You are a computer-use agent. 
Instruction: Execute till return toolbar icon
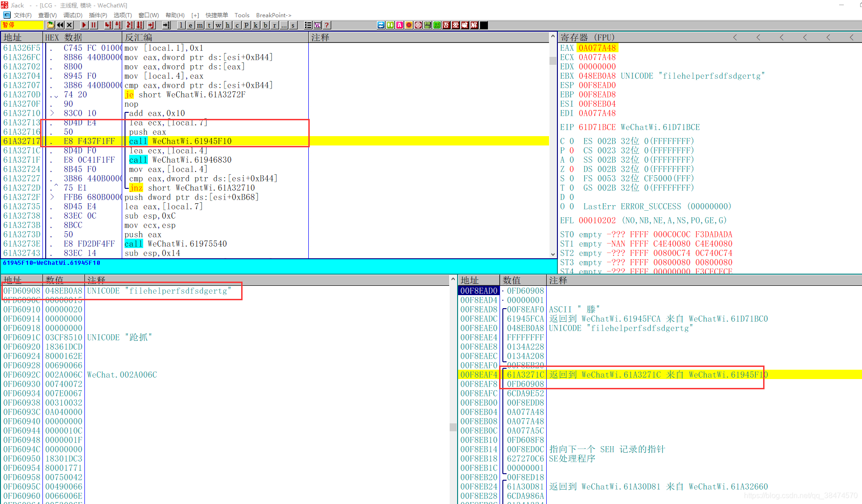point(151,25)
